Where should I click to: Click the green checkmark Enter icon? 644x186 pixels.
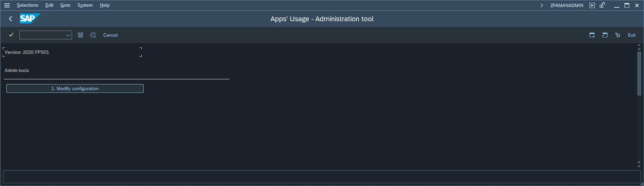11,35
